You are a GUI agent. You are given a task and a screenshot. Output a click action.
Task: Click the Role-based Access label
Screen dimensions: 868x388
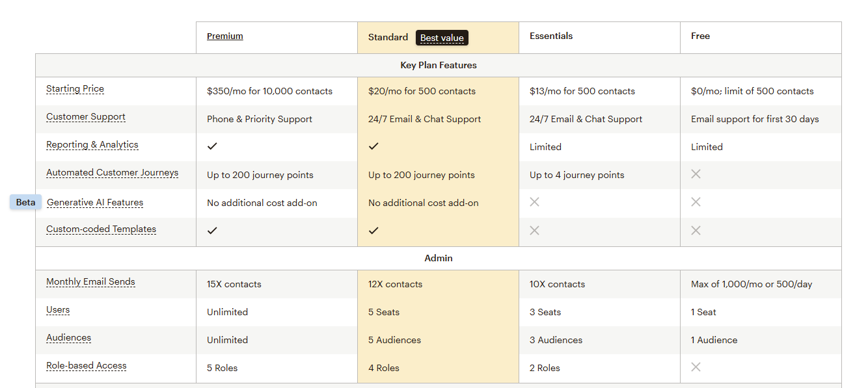[86, 366]
